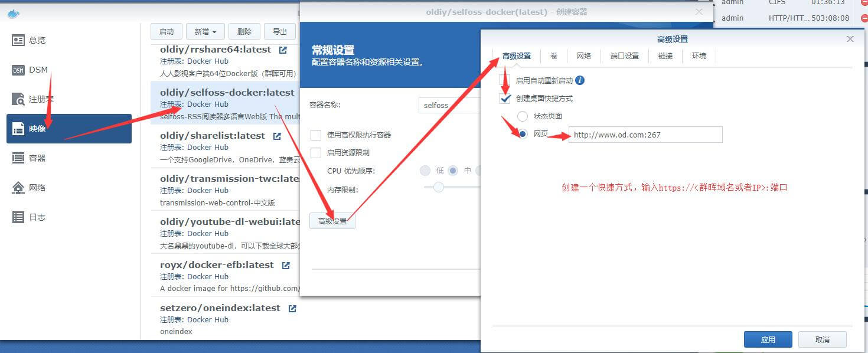Open external link for oldiy/sharelist:latest
Image resolution: width=868 pixels, height=353 pixels.
(x=277, y=136)
